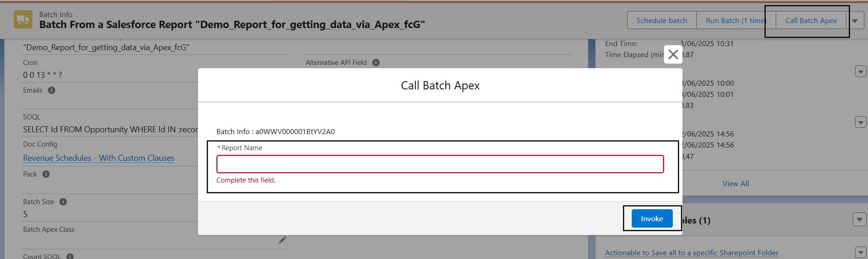
Task: Open info tooltip next to Emails
Action: click(x=52, y=90)
